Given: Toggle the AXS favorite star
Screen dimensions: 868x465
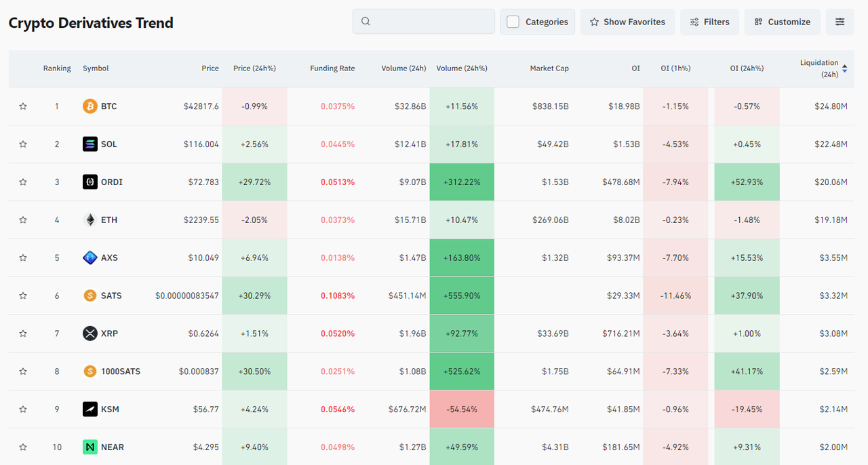Looking at the screenshot, I should (23, 258).
